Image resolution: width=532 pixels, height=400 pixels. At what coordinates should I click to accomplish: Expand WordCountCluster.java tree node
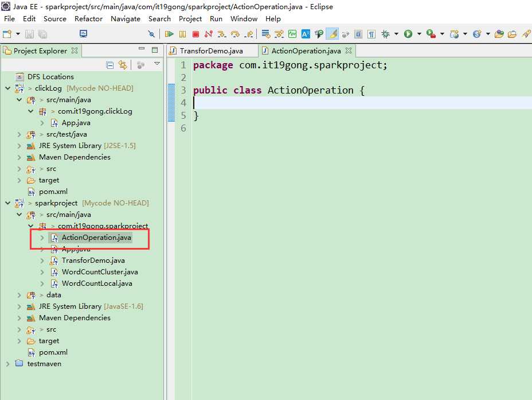(x=42, y=273)
